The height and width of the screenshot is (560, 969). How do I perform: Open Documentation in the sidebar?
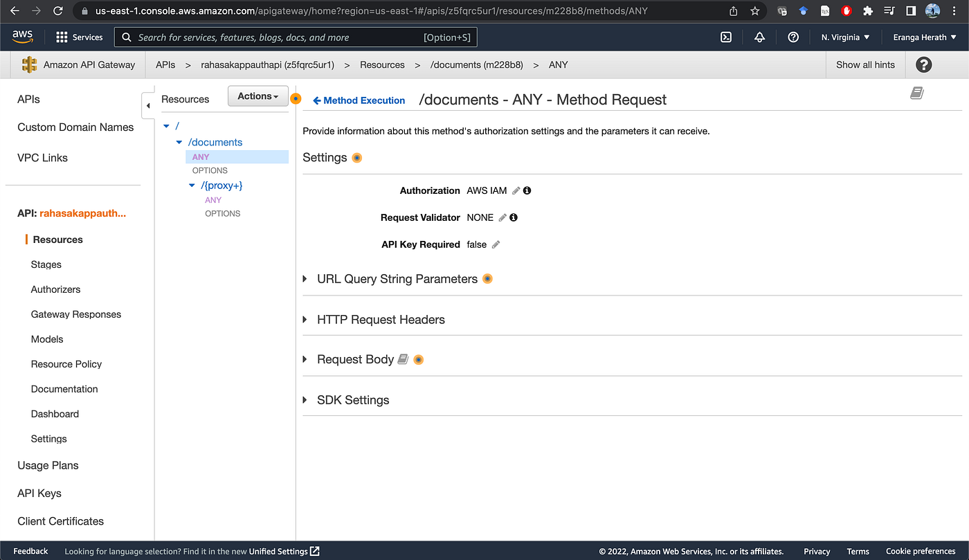tap(64, 389)
